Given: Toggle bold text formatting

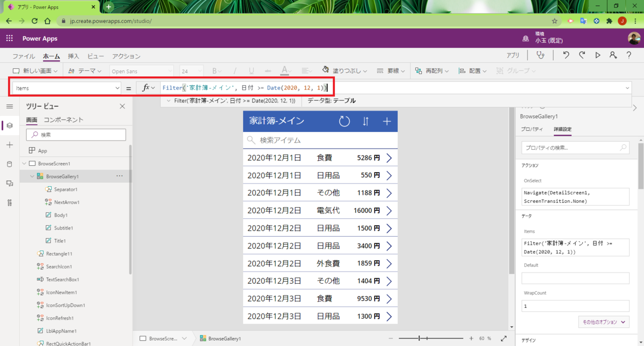Looking at the screenshot, I should (214, 71).
